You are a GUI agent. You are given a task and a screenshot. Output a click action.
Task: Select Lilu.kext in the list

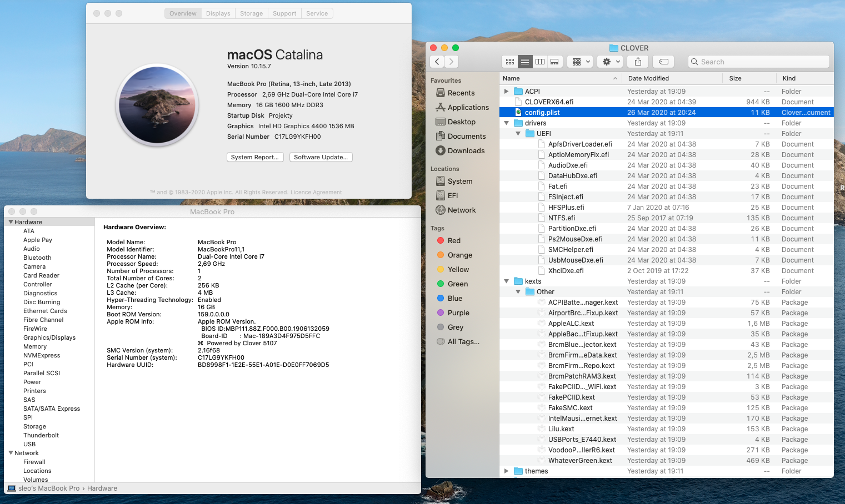666,429
